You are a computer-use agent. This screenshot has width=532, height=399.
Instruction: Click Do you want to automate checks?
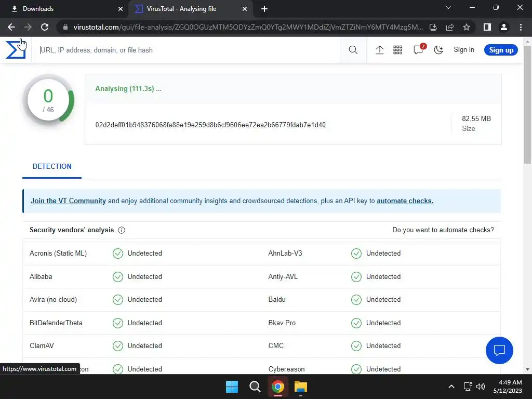443,230
